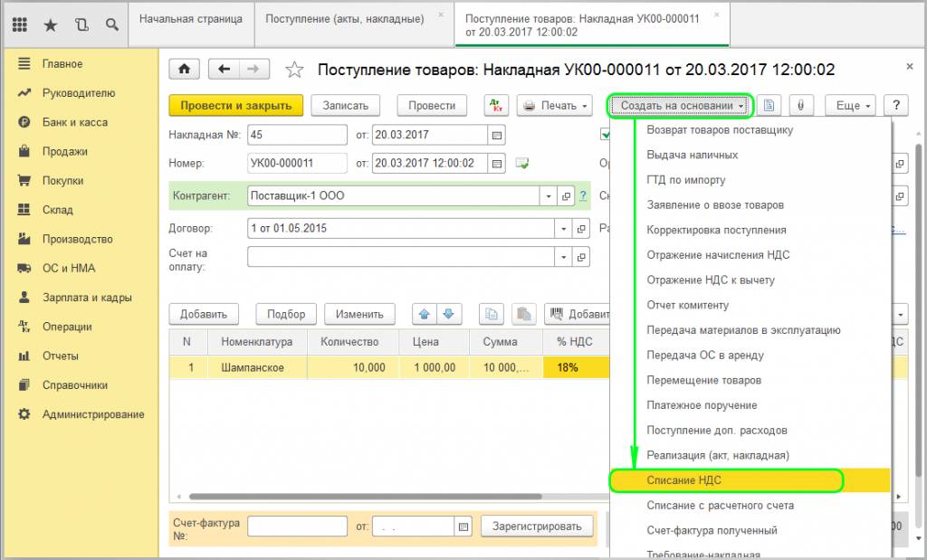927x560 pixels.
Task: Click the Накладная № input field
Action: click(x=297, y=135)
